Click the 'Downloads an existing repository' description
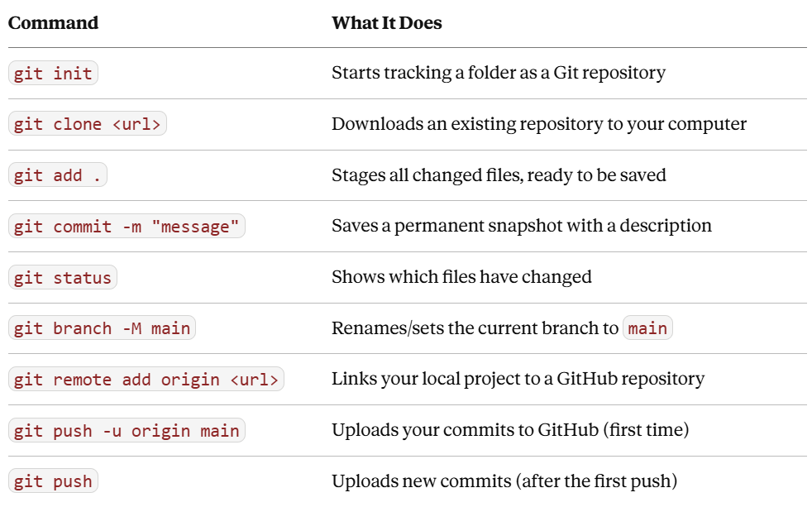The height and width of the screenshot is (507, 812). click(x=539, y=124)
